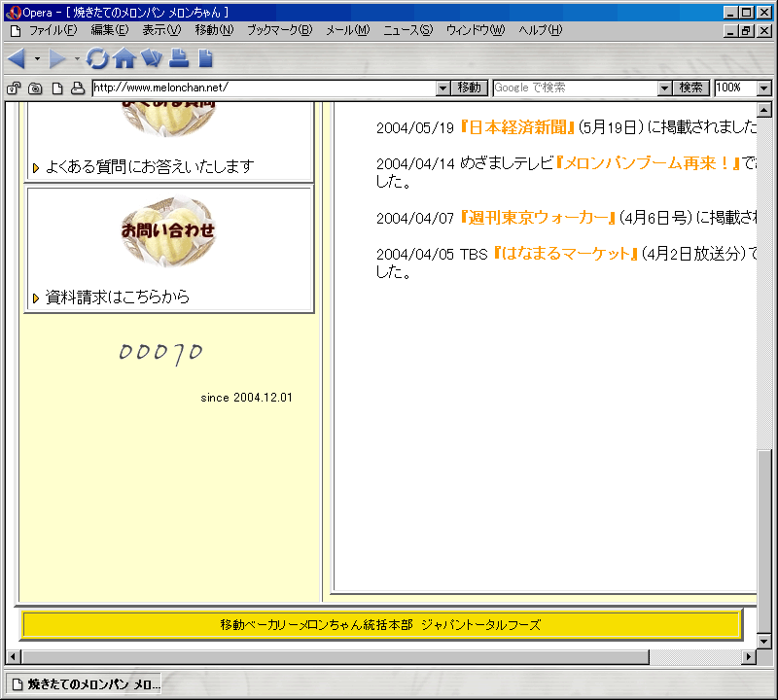Screen dimensions: 778x700
Task: Click inside the URL address field
Action: pyautogui.click(x=265, y=88)
